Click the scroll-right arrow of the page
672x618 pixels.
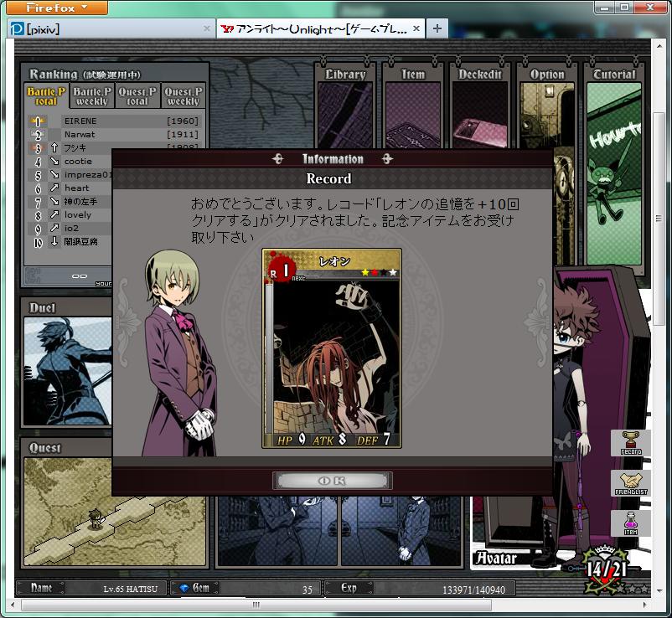(645, 605)
